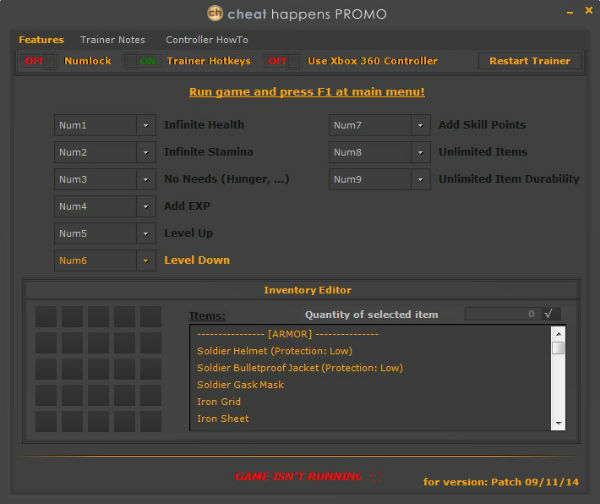Screen dimensions: 600x504
Task: Toggle Use Xbox 360 Controller switch
Action: pyautogui.click(x=283, y=61)
